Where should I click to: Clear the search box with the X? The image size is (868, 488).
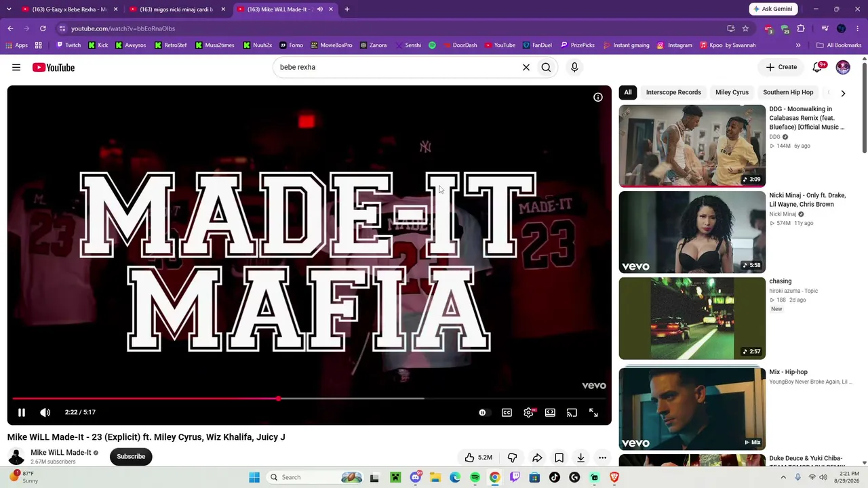(526, 67)
